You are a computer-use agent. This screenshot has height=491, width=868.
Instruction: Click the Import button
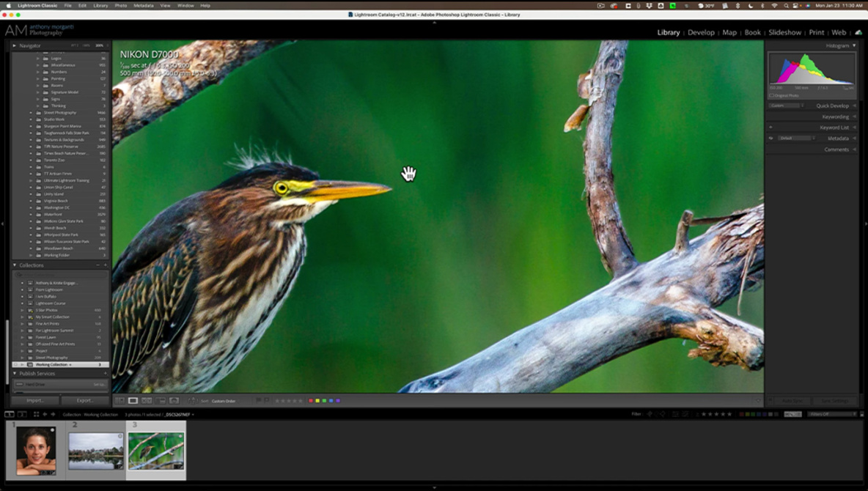[35, 400]
